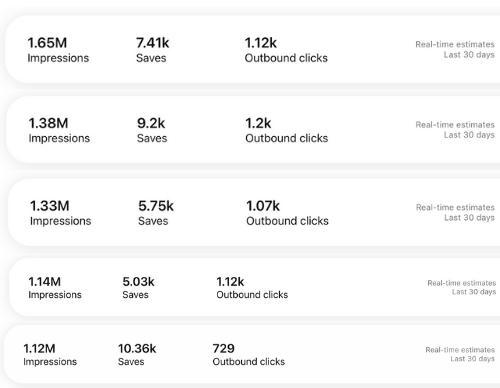Select the 7.41k Saves metric
The height and width of the screenshot is (388, 500).
point(153,50)
